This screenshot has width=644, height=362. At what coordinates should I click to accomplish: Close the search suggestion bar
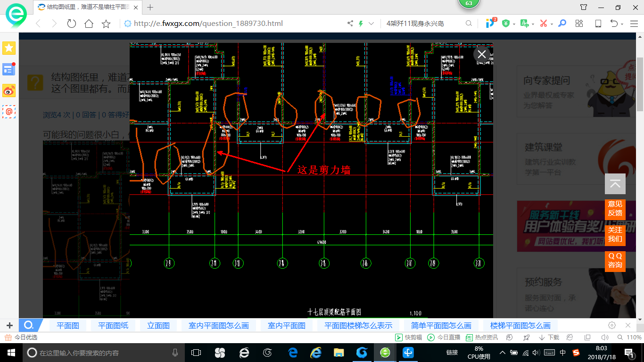click(628, 325)
